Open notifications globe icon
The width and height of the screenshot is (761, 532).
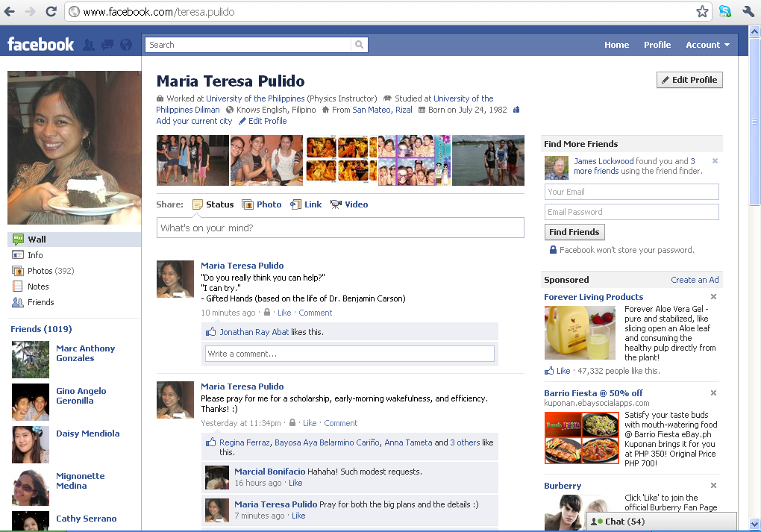[126, 46]
